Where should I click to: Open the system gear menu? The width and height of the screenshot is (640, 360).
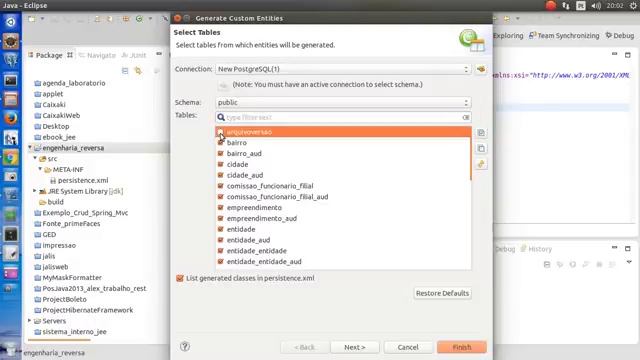tap(633, 6)
